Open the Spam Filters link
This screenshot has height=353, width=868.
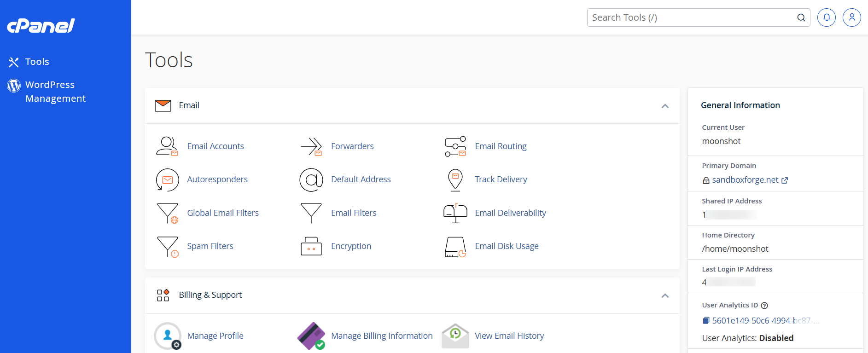pyautogui.click(x=210, y=246)
